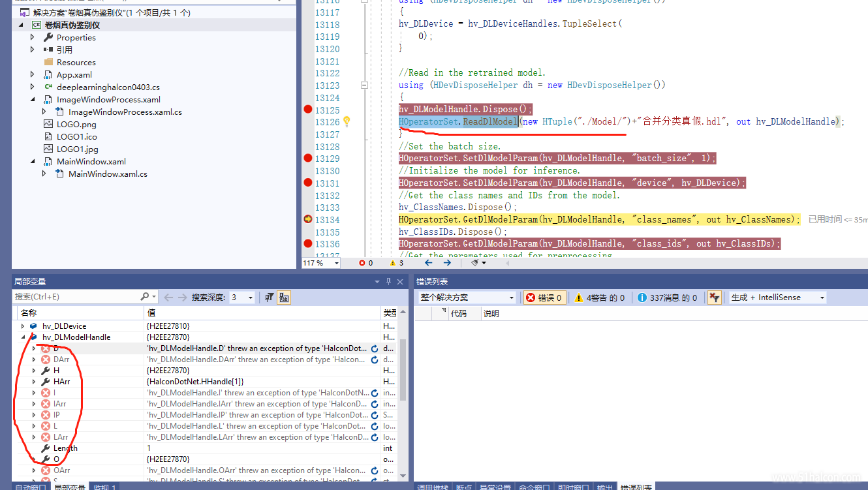
Task: Expand the hv_DLDevice variable
Action: point(23,326)
